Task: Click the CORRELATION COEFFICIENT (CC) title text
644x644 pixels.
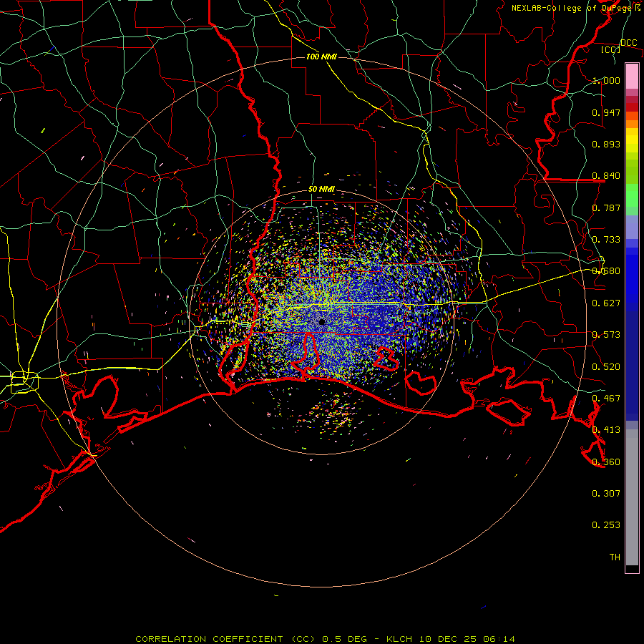Action: click(226, 639)
